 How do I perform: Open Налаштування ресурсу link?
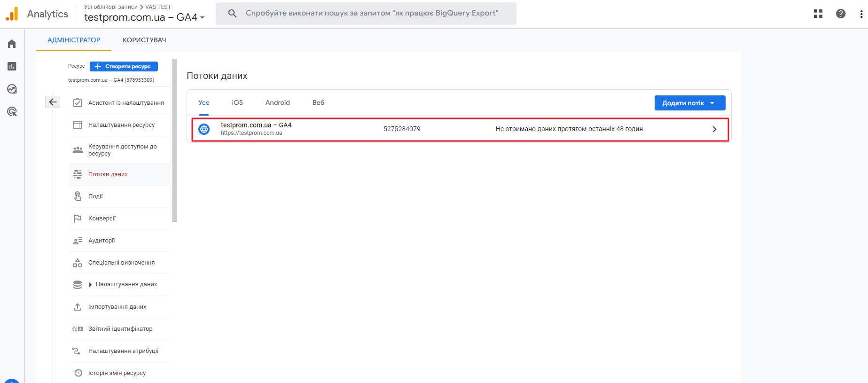click(x=121, y=125)
